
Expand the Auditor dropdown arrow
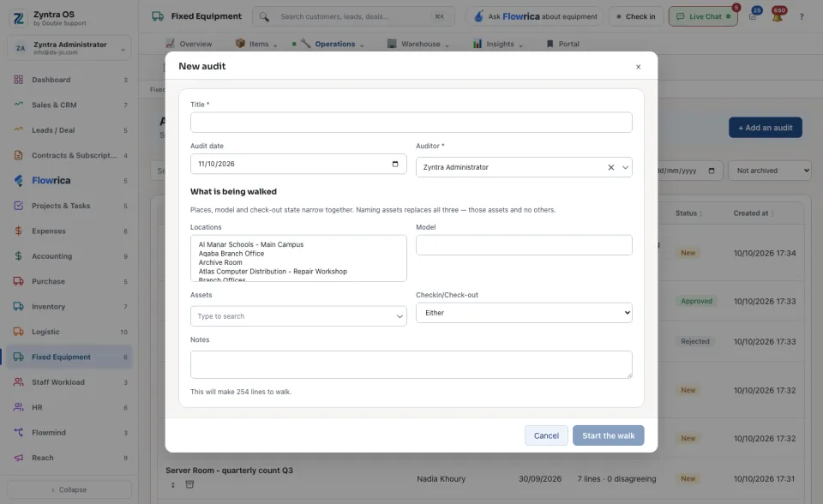(625, 167)
